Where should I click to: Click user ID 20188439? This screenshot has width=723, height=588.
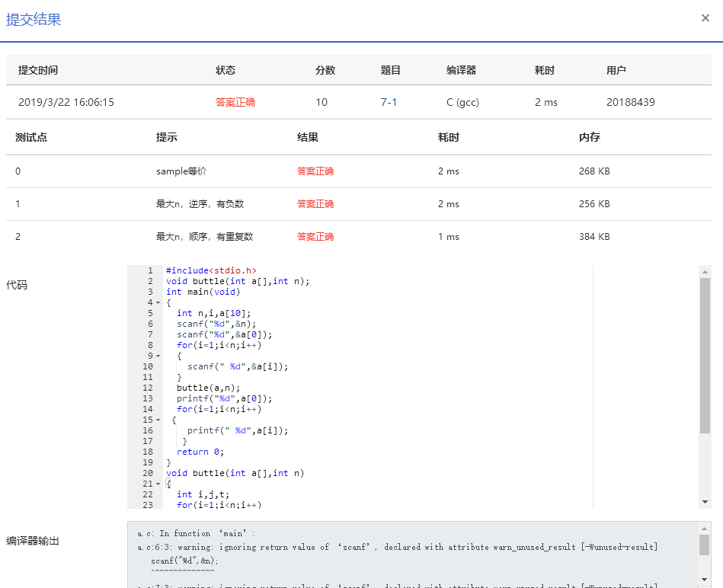pyautogui.click(x=630, y=102)
